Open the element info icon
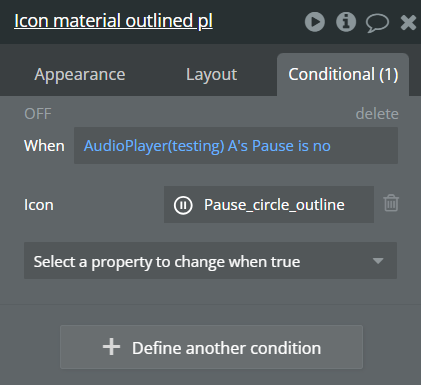The image size is (421, 385). (x=346, y=22)
